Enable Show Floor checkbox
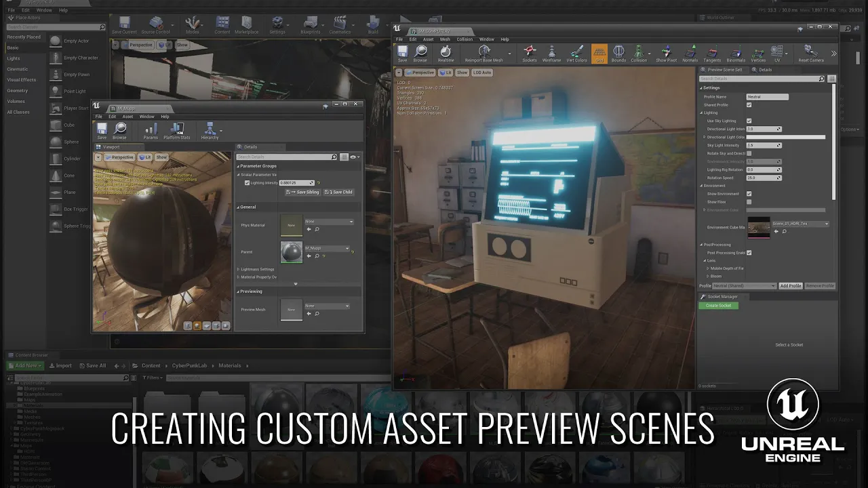This screenshot has height=488, width=868. pos(749,202)
